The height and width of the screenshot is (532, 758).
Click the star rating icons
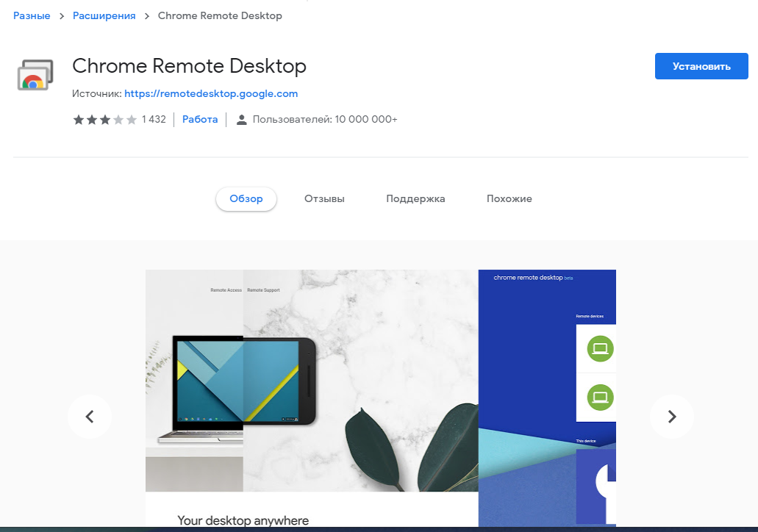[105, 120]
